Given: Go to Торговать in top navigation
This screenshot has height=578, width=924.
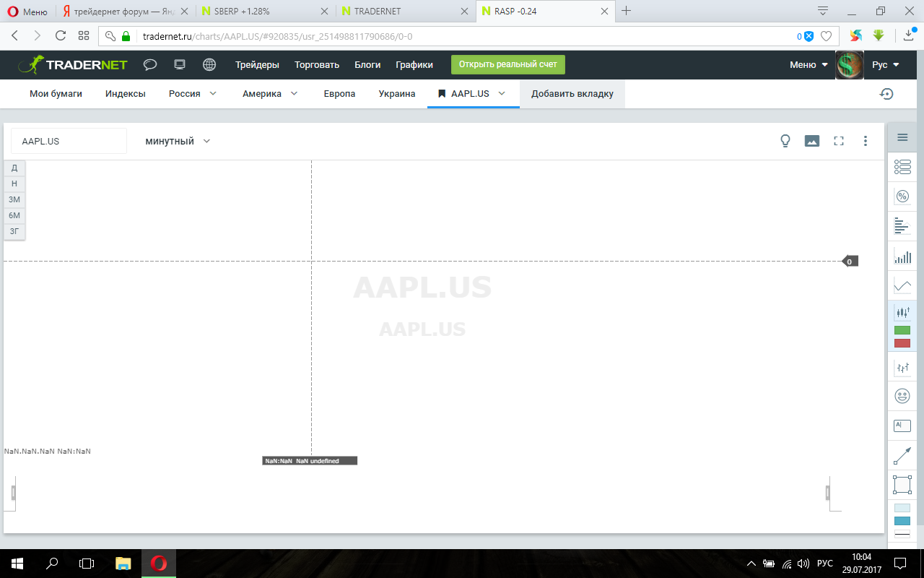Looking at the screenshot, I should [x=317, y=64].
